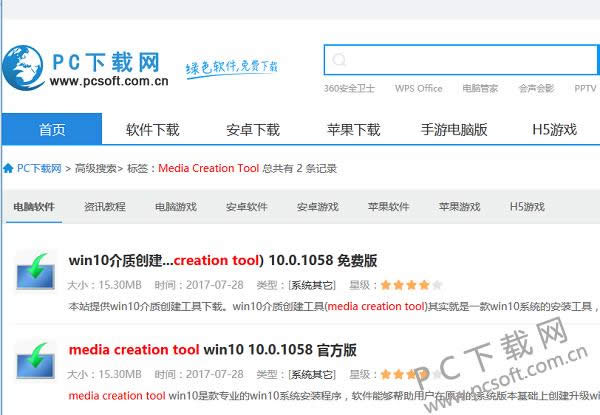This screenshot has height=415, width=600.
Task: Go to 软件下载 in the navigation bar
Action: pos(152,130)
